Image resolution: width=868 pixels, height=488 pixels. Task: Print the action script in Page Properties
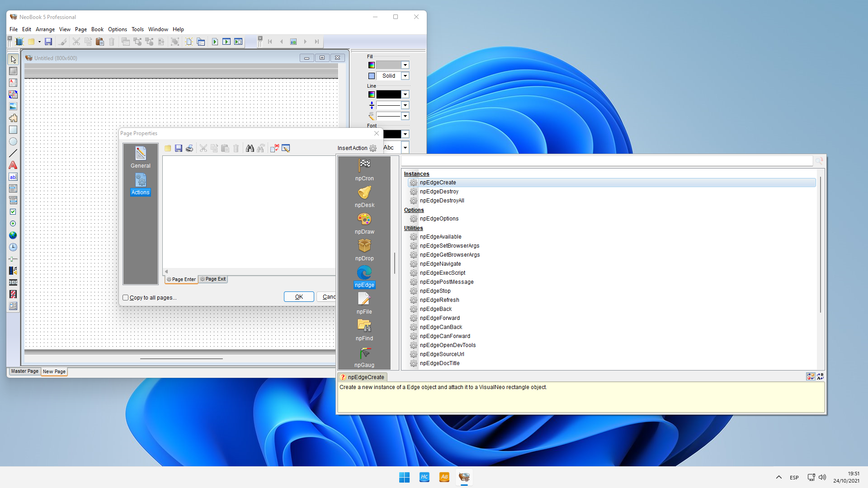(189, 148)
